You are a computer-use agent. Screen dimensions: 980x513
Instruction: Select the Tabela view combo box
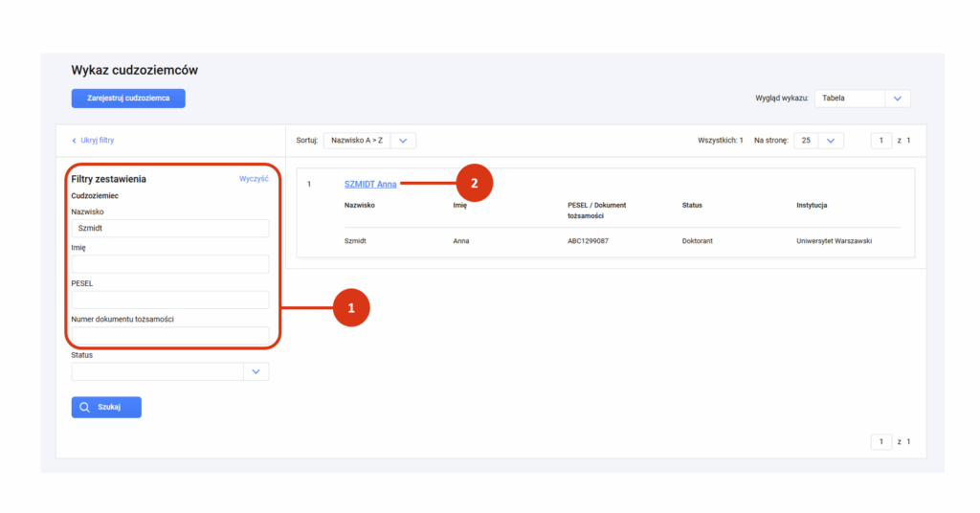[x=862, y=98]
